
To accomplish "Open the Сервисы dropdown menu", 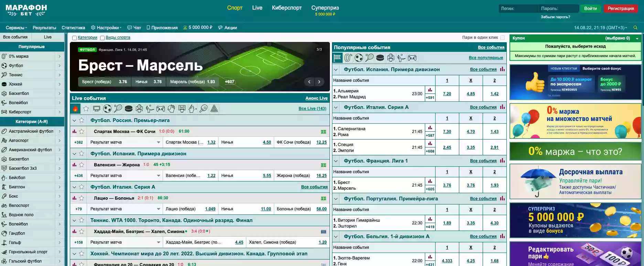I will 16,28.
